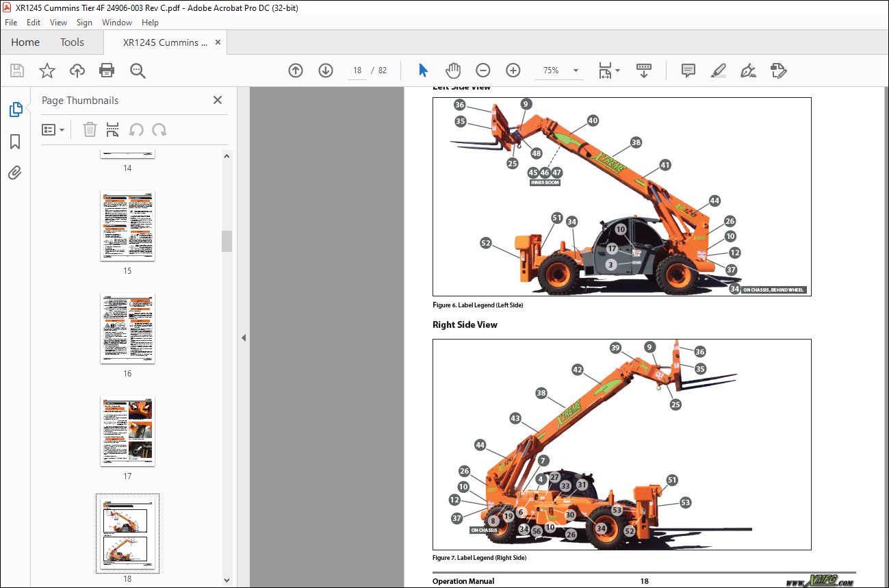Screen dimensions: 889x588
Task: Open the Bookmarks panel
Action: pos(15,142)
